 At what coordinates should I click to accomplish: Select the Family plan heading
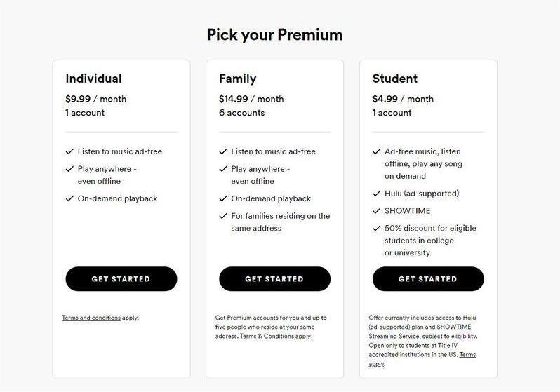coord(237,79)
